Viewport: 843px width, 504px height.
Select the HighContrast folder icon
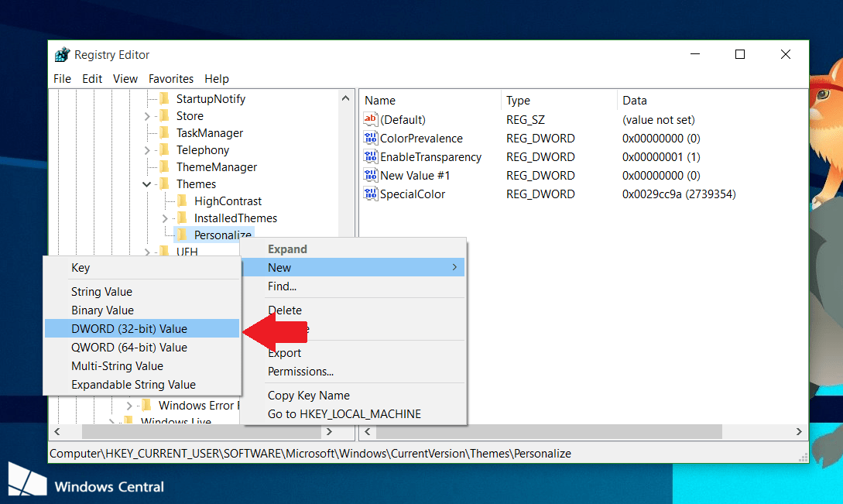tap(182, 201)
